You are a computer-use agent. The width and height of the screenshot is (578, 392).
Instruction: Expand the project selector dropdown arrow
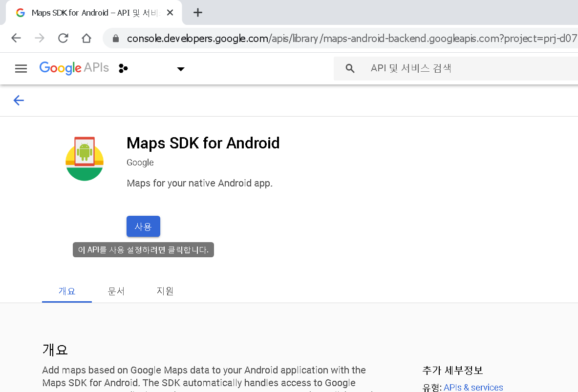[181, 69]
